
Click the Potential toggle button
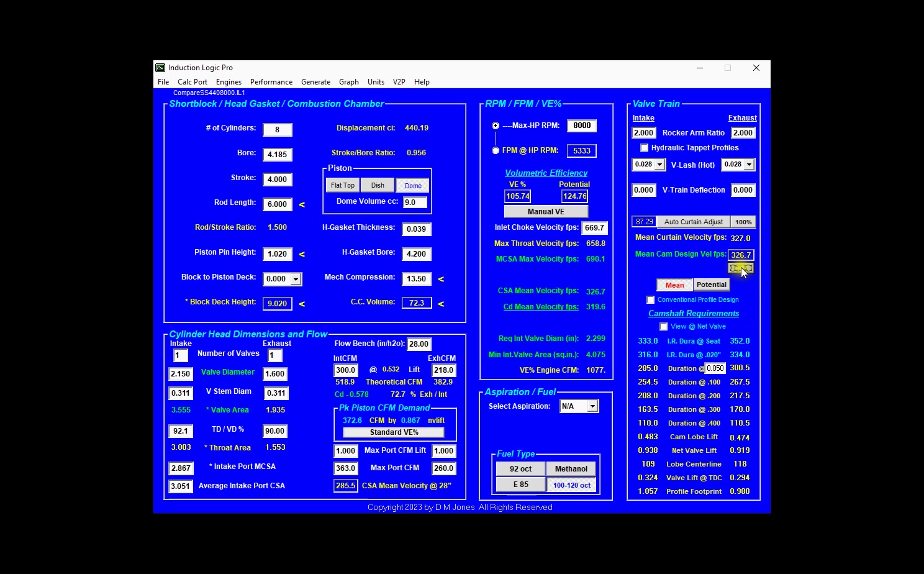coord(712,285)
